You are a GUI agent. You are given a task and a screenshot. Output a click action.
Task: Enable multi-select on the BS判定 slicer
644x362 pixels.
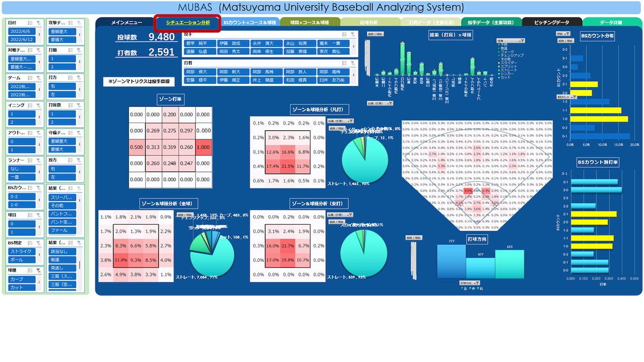[x=30, y=242]
